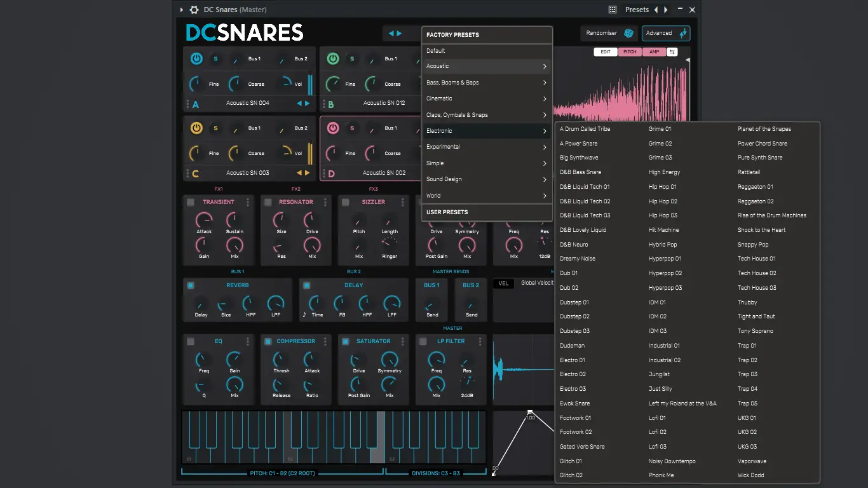The height and width of the screenshot is (488, 868).
Task: Click the drag handle of layer A
Action: [187, 103]
